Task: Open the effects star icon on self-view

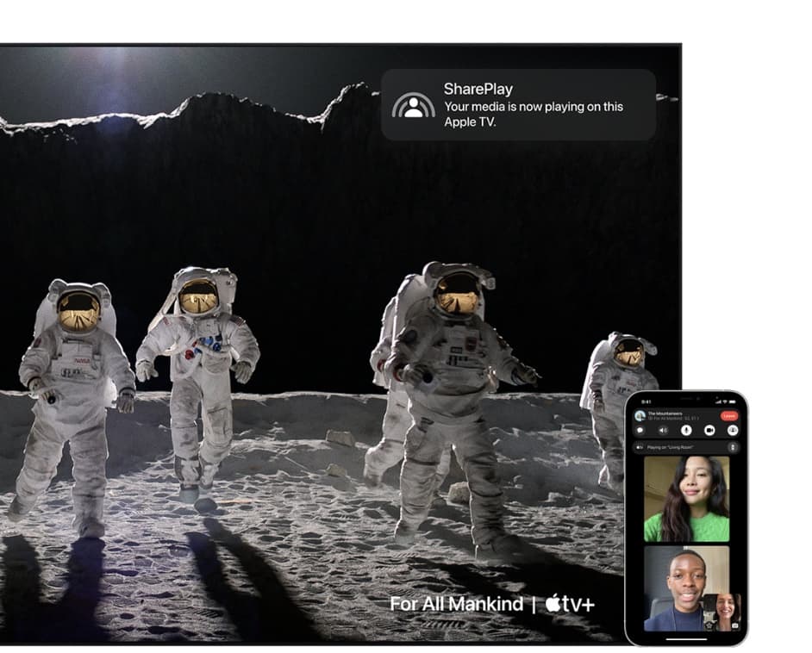Action: pyautogui.click(x=709, y=625)
